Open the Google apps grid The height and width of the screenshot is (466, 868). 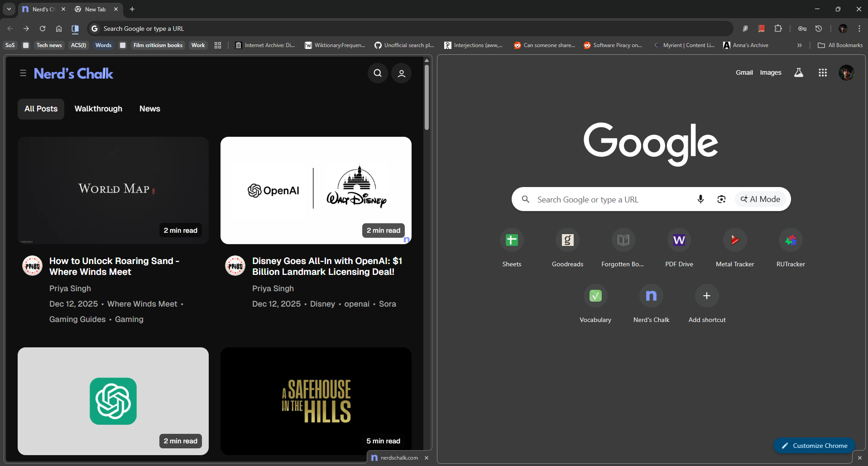(x=823, y=72)
